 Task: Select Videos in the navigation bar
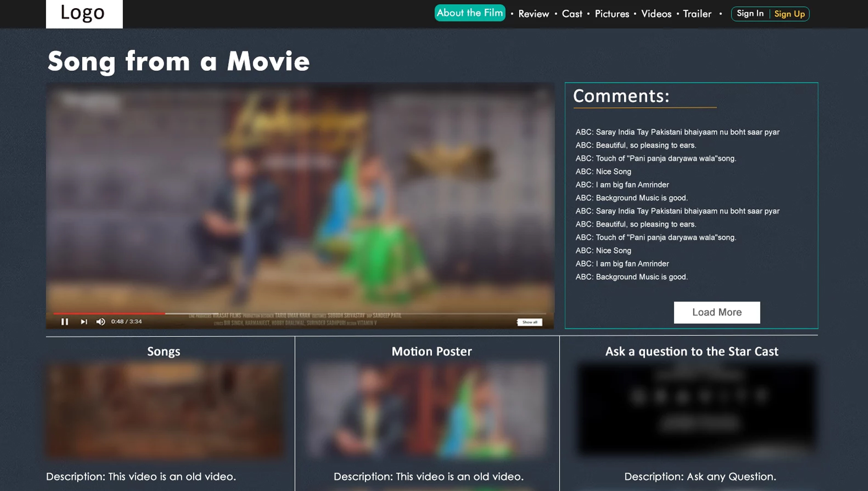[656, 14]
